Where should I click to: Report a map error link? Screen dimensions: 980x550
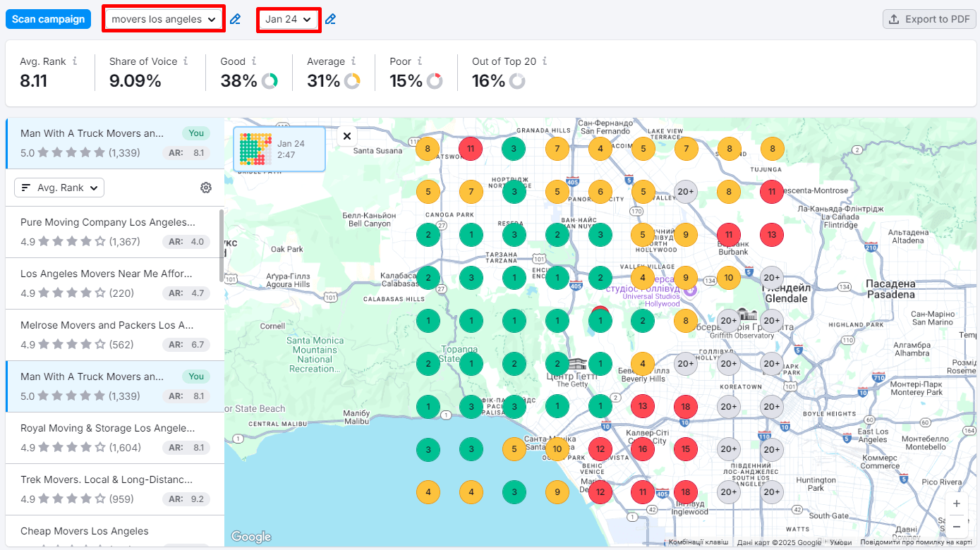pos(916,542)
